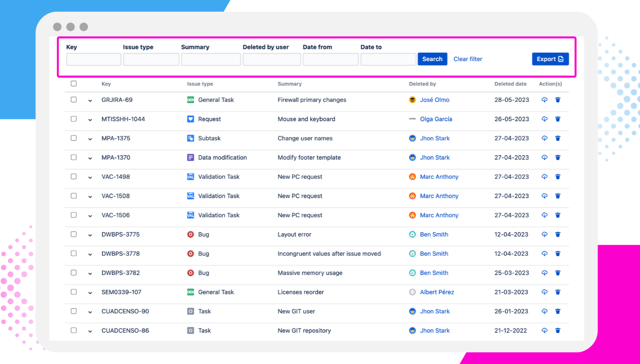The image size is (640, 364).
Task: Expand the CUADCENSO-90 row details
Action: [90, 312]
